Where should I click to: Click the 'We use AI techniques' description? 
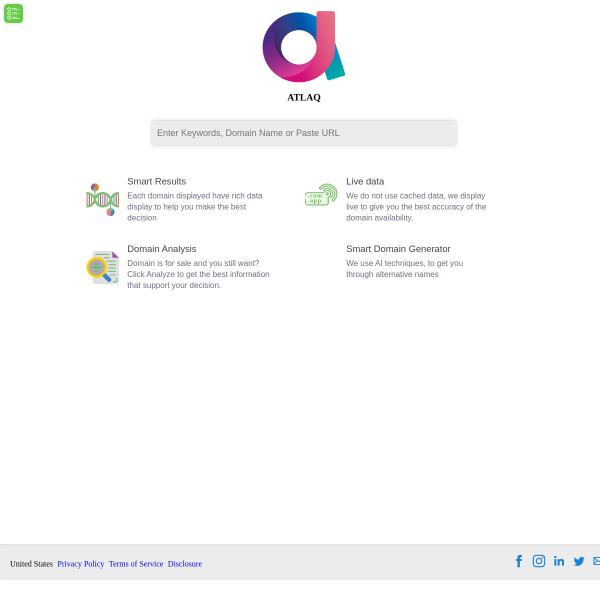(404, 269)
